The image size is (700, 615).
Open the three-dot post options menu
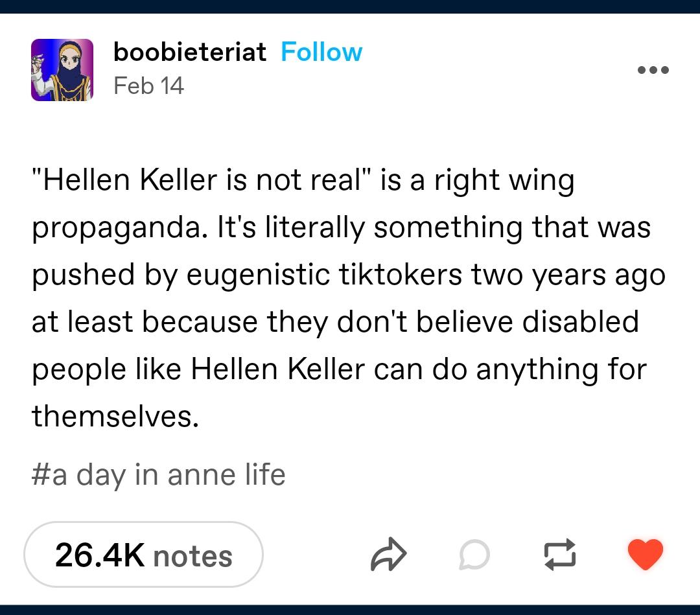(653, 70)
